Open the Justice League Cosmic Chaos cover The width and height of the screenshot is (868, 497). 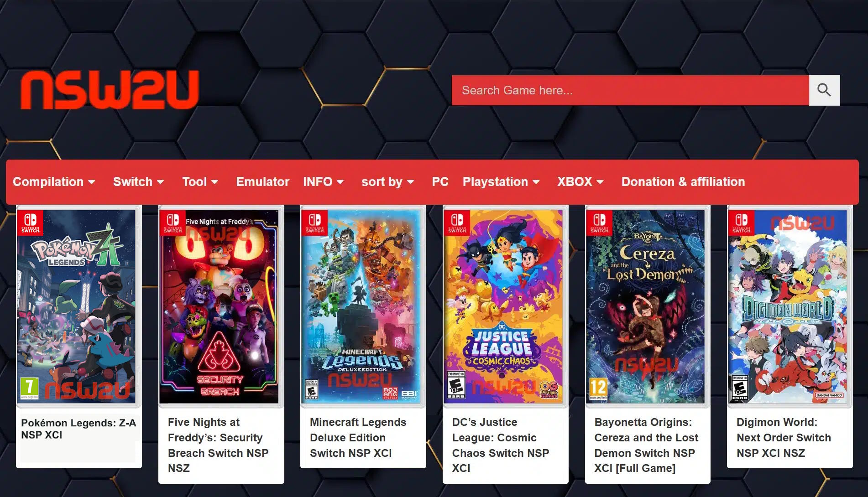point(505,306)
